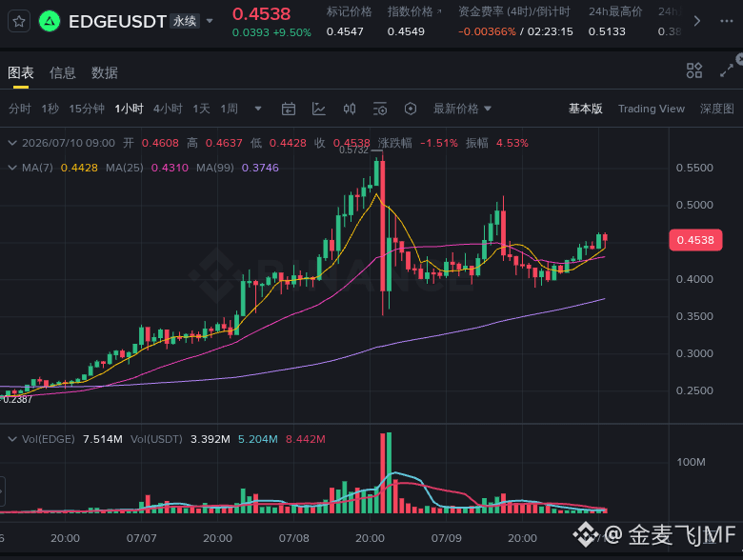Screen dimensions: 743x560
Task: Click the EDGE token logo icon
Action: [x=50, y=21]
